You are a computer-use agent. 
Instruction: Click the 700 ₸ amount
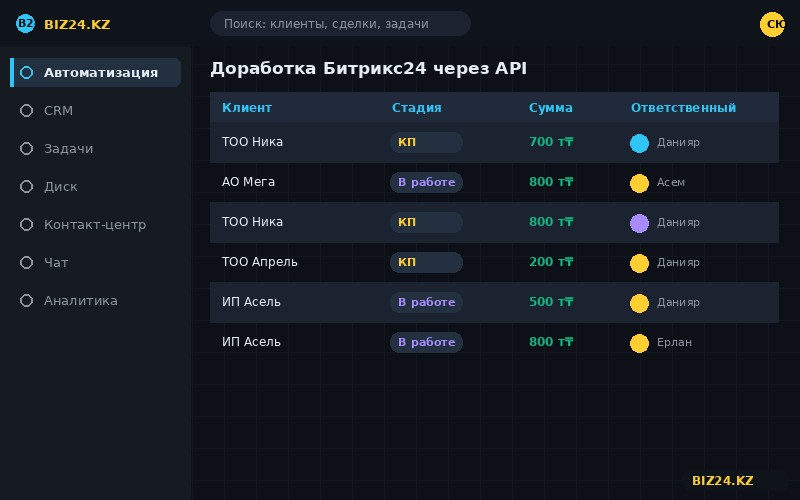coord(551,142)
